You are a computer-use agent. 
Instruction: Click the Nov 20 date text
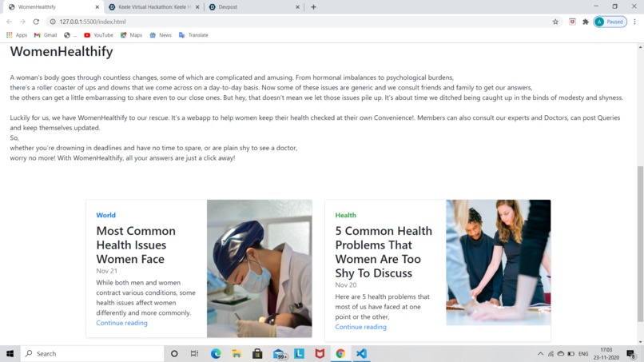point(346,284)
